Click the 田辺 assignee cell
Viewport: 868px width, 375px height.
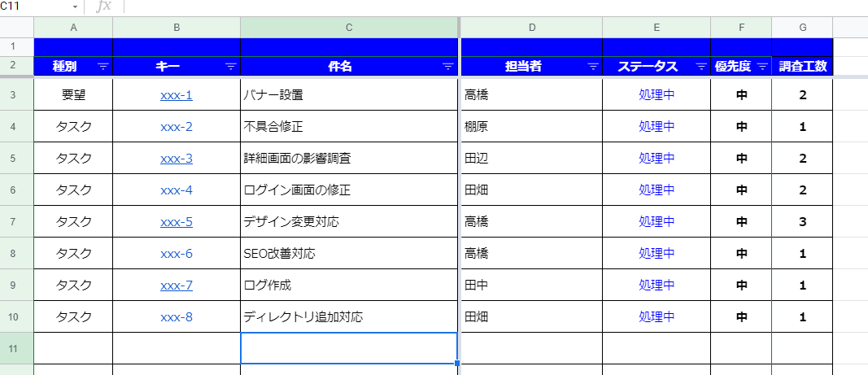point(532,159)
